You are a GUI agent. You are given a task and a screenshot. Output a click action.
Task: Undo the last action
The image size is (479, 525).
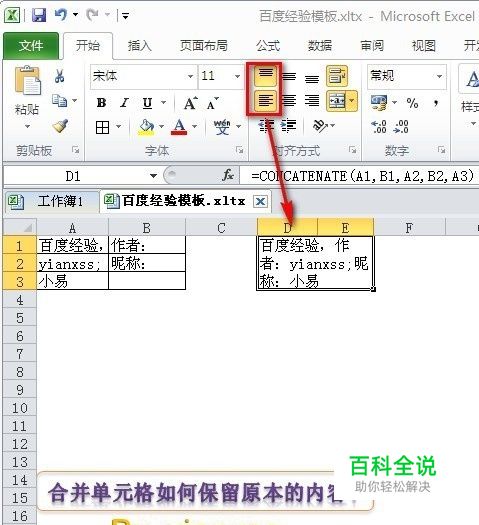pos(61,15)
